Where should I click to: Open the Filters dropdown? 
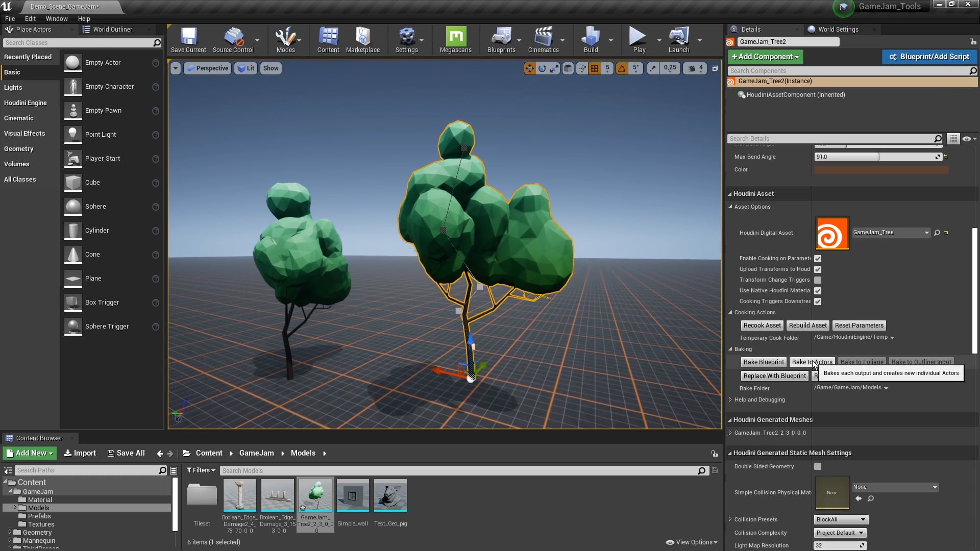coord(201,470)
